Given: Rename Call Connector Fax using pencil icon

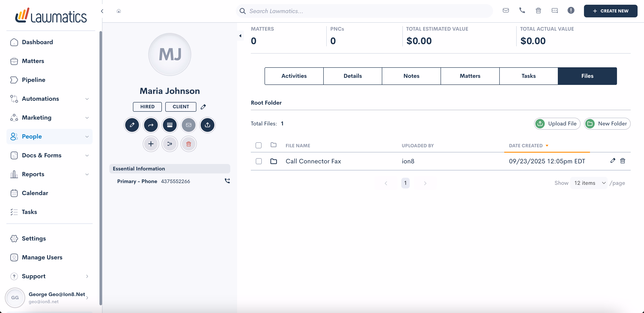Looking at the screenshot, I should 612,161.
